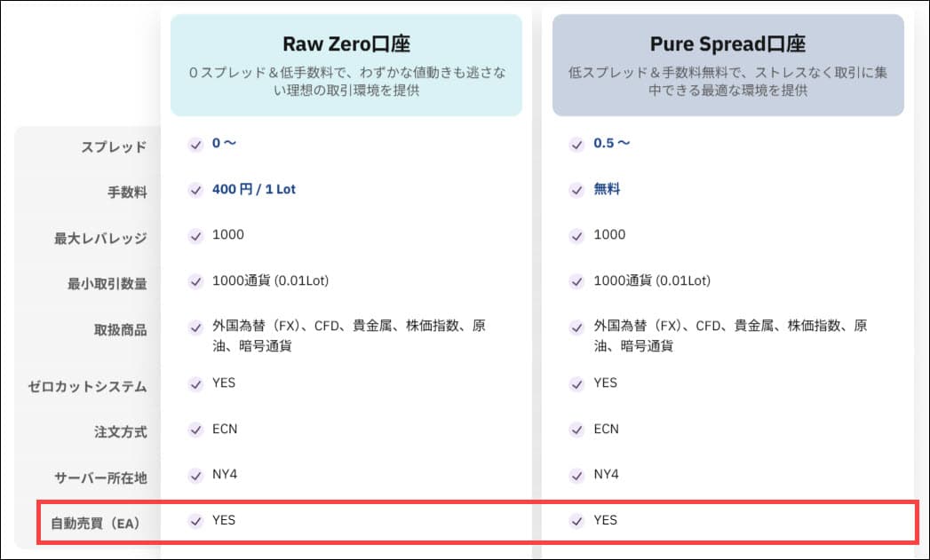Click the 自動売買（EA） row label
930x560 pixels.
coord(99,524)
